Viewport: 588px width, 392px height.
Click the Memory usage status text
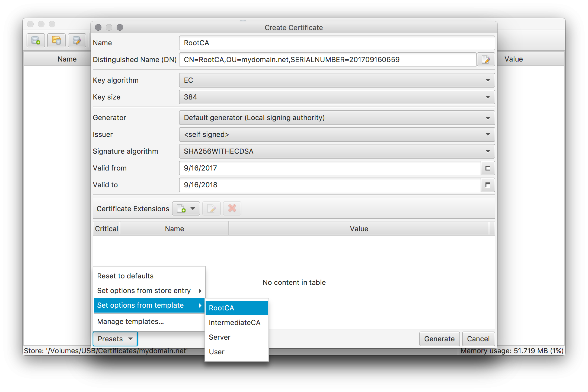512,351
